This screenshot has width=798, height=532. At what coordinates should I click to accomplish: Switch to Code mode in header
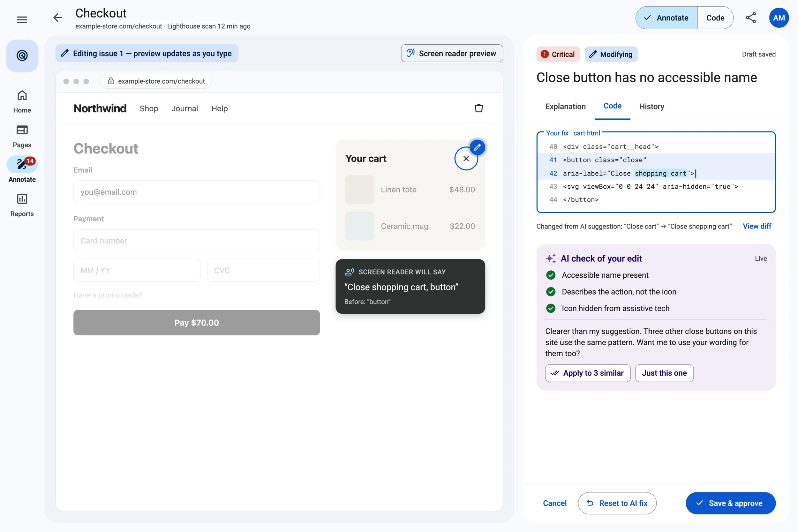tap(715, 18)
